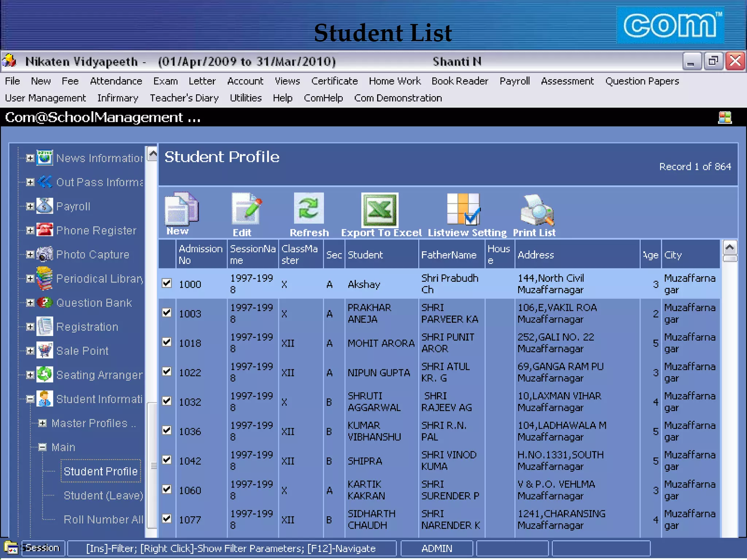747x560 pixels.
Task: Expand the Photo Capture tree node
Action: tap(30, 254)
